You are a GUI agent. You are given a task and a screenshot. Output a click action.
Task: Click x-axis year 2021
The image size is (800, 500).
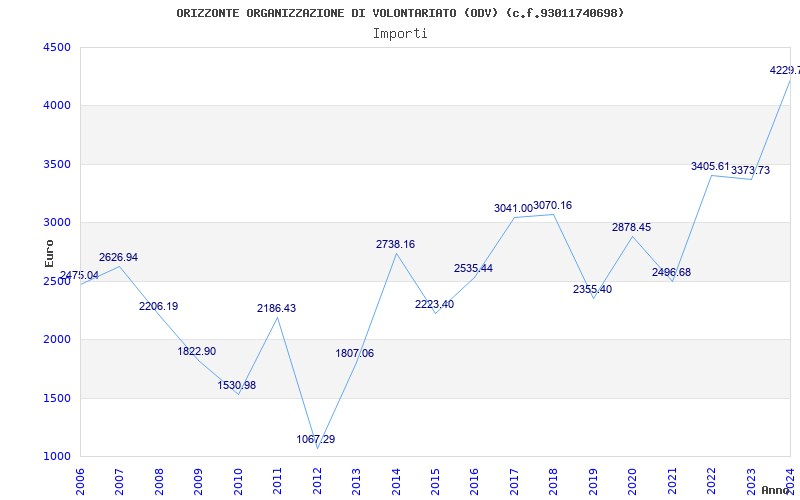(672, 482)
